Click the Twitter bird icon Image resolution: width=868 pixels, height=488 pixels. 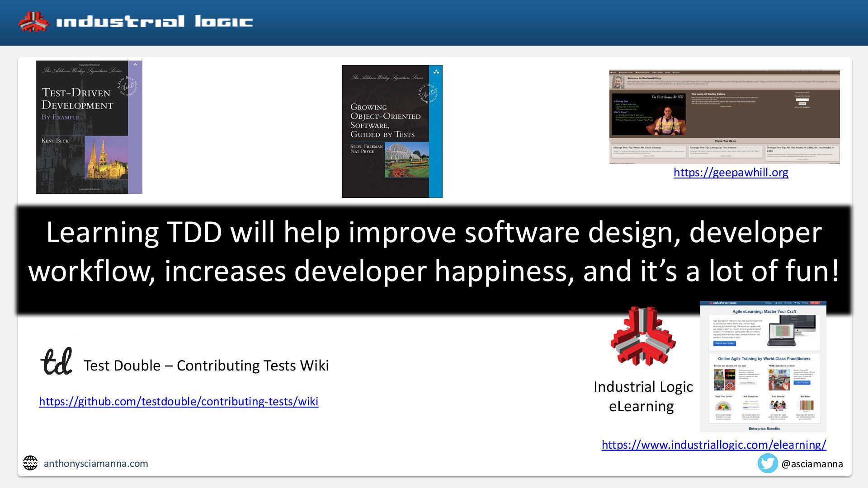point(768,464)
